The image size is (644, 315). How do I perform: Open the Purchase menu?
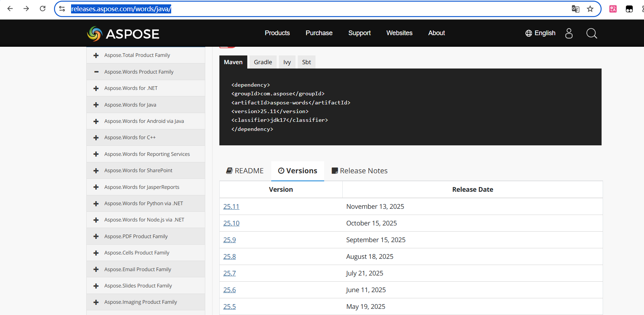319,33
